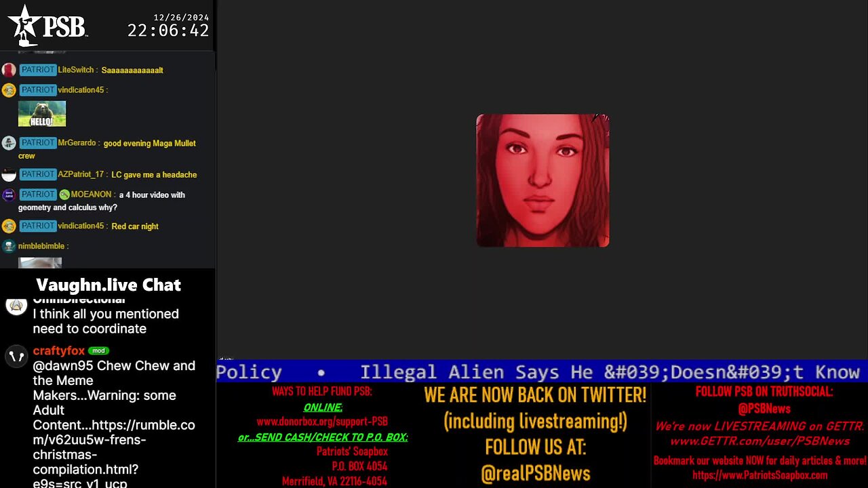The image size is (868, 488).
Task: Click the green emoji badge before MOEANON
Action: [x=64, y=195]
